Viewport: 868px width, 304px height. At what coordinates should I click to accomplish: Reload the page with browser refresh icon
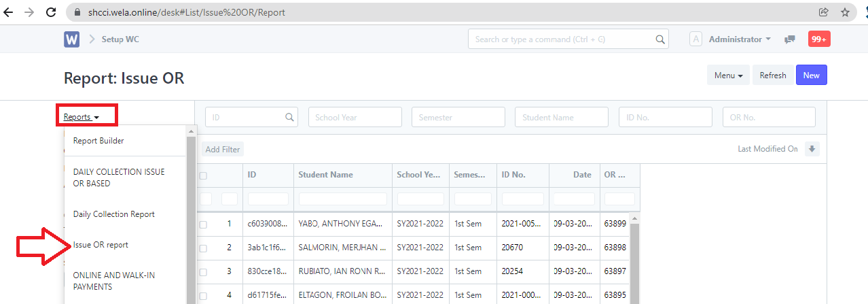click(50, 12)
